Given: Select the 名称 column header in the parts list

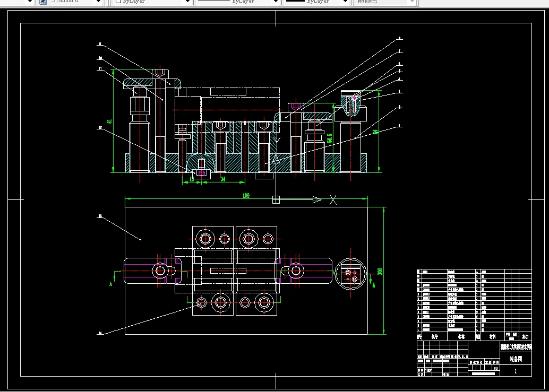Looking at the screenshot, I should (461, 336).
